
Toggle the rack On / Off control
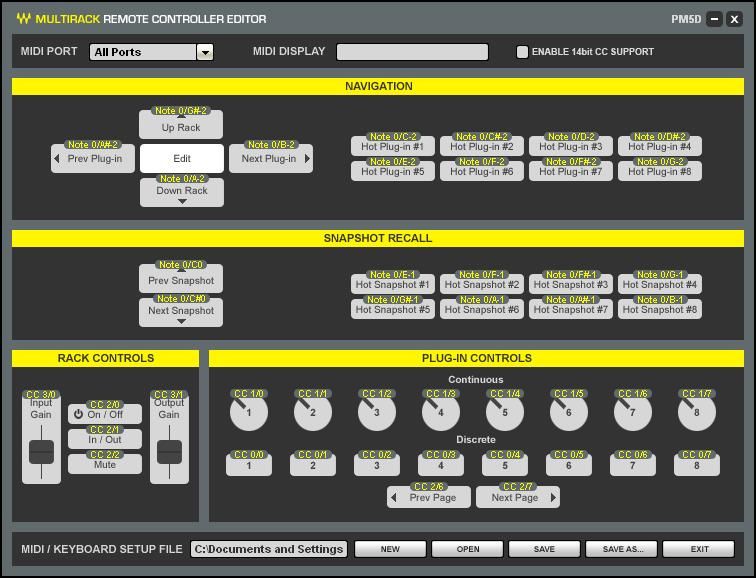[x=105, y=414]
